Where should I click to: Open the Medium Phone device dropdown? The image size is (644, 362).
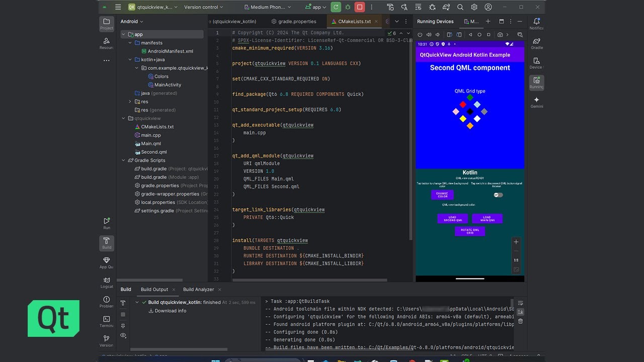[x=267, y=7]
